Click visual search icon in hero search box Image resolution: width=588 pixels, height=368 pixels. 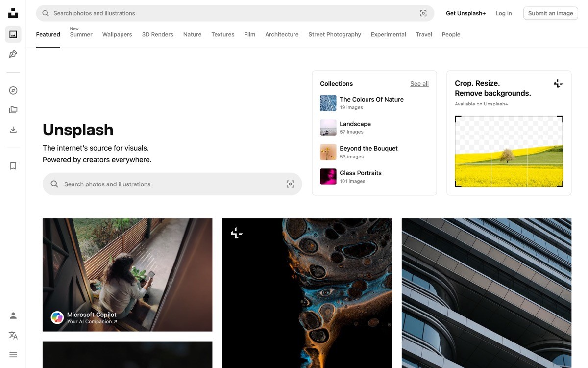pyautogui.click(x=290, y=184)
